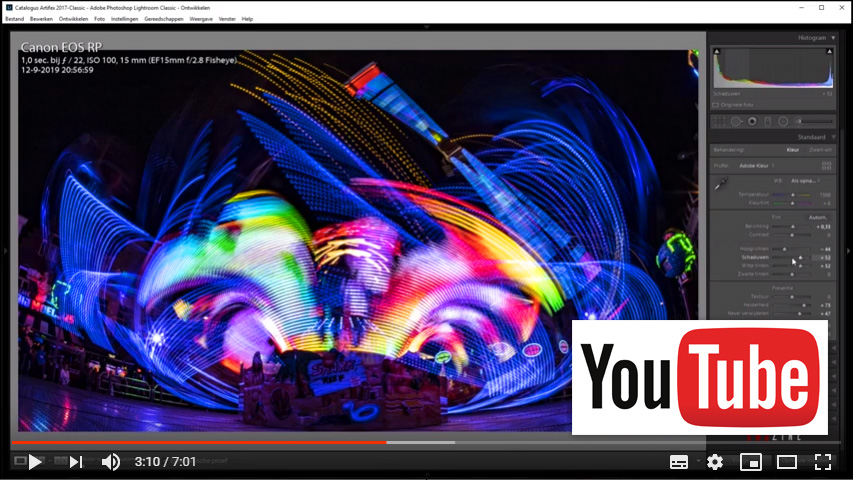
Task: Switch treatment to Zwart-wit
Action: 819,150
